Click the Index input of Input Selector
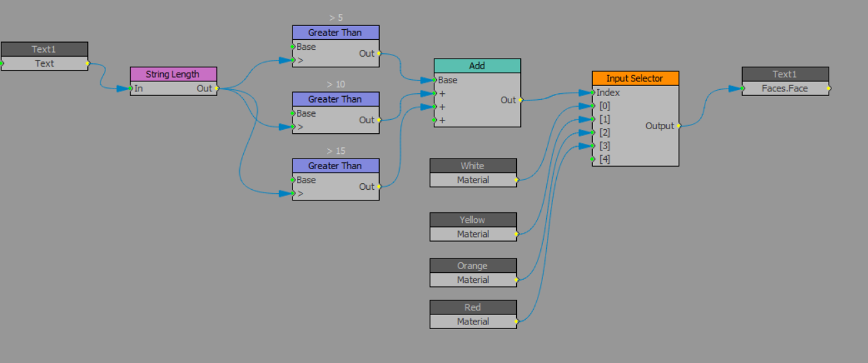This screenshot has width=868, height=363. tap(593, 93)
